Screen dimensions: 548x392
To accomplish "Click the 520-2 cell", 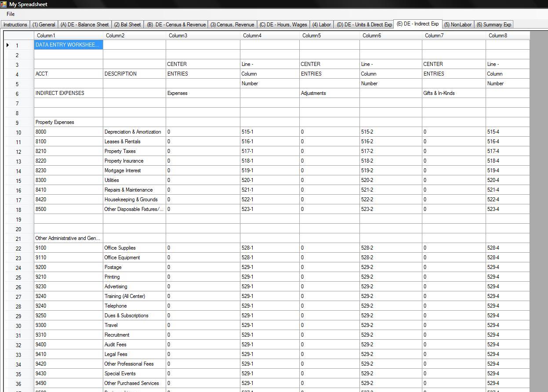I will coord(391,180).
